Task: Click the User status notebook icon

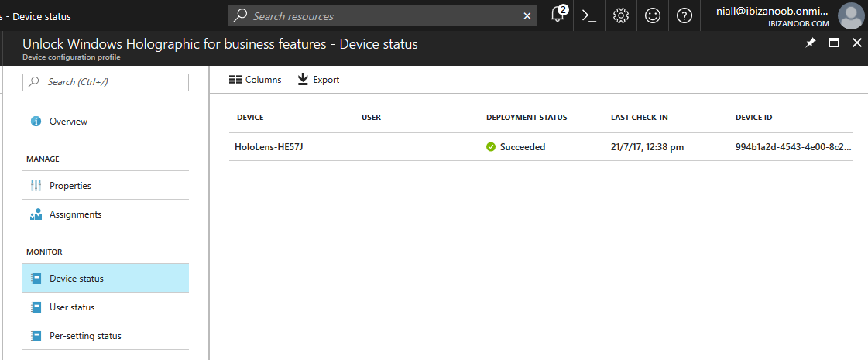Action: [36, 307]
